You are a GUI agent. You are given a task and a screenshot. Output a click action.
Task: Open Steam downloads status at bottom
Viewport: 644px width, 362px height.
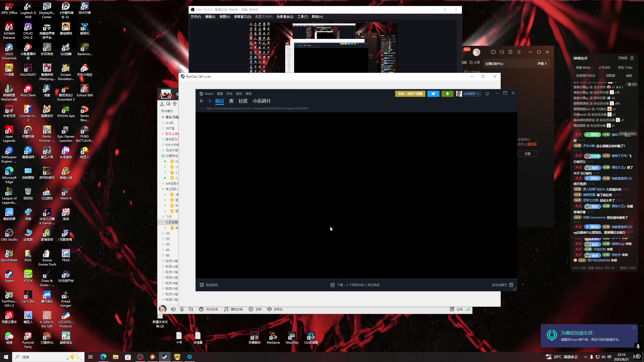355,285
